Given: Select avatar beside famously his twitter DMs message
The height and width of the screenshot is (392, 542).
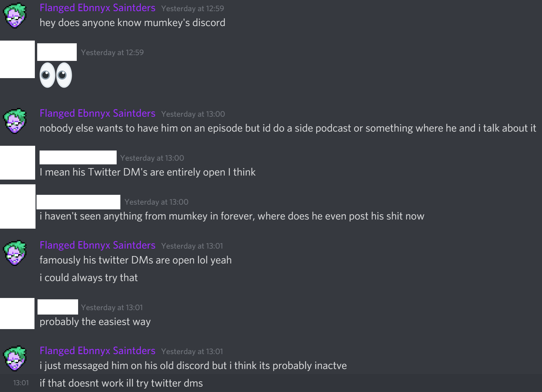Looking at the screenshot, I should tap(15, 253).
